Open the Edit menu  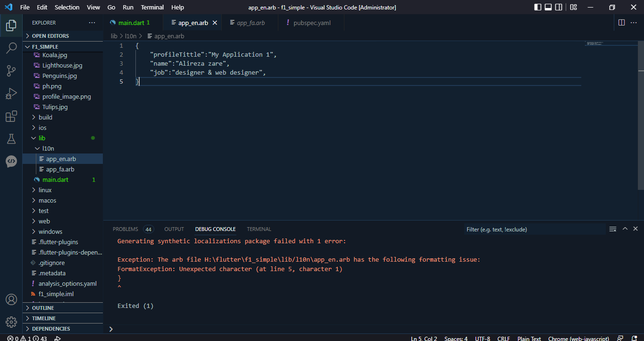(42, 7)
